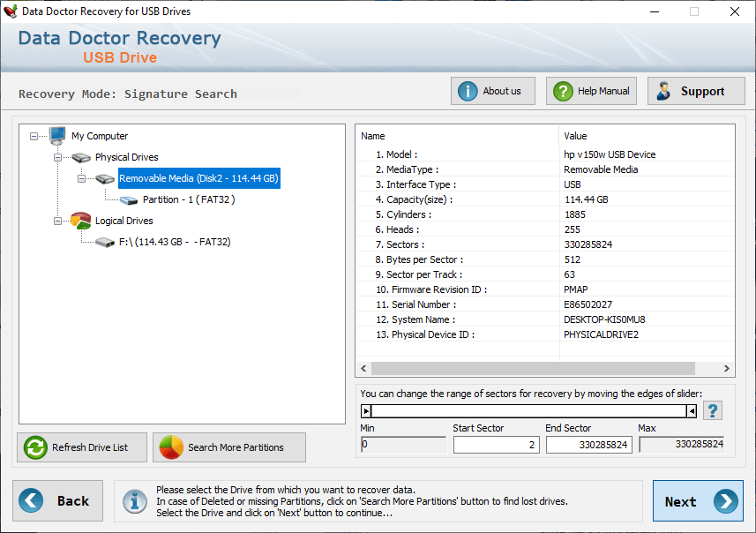Click the Support person icon
Image resolution: width=756 pixels, height=533 pixels.
pyautogui.click(x=664, y=91)
